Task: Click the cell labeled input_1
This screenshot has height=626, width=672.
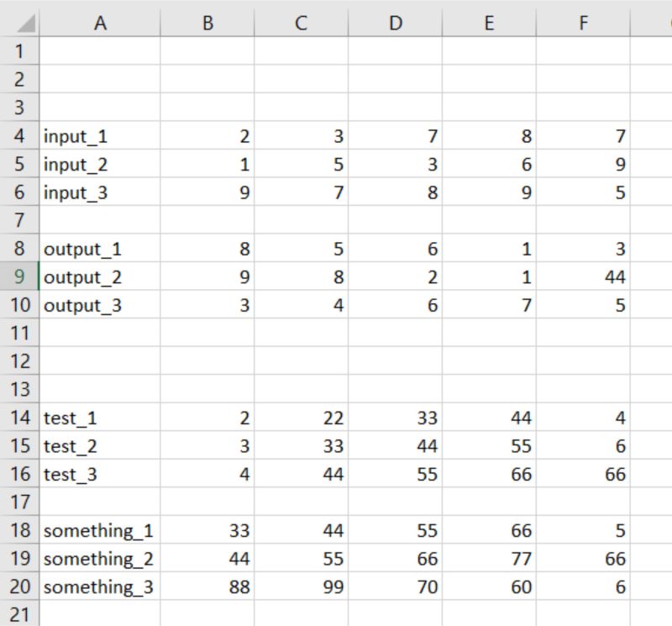Action: (x=101, y=136)
